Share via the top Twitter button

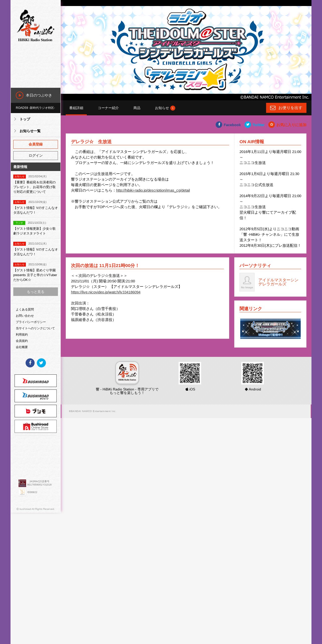pos(255,125)
